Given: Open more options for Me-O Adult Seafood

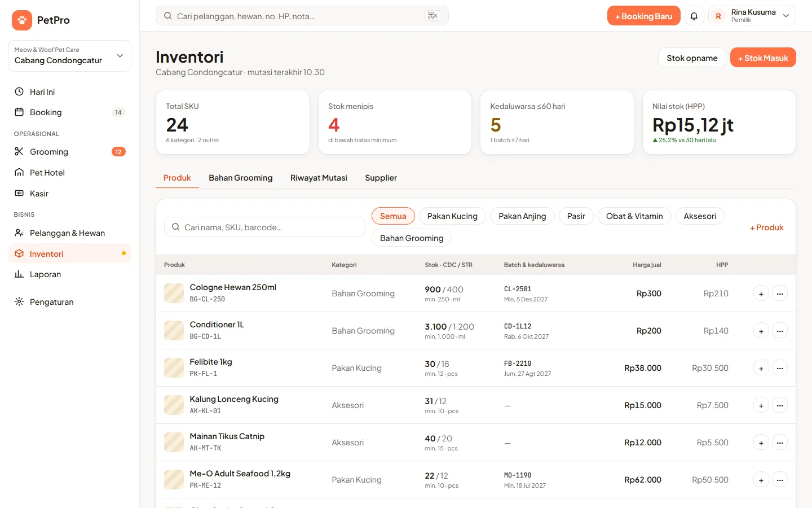Looking at the screenshot, I should click(x=780, y=480).
